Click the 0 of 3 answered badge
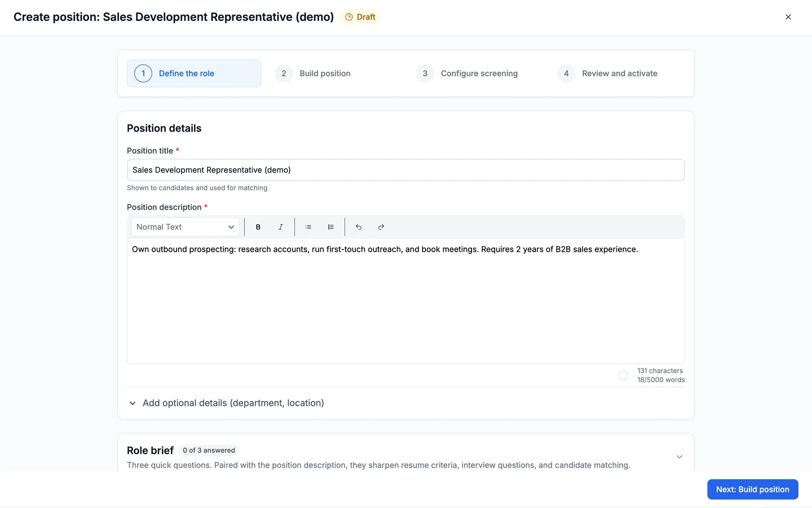 pyautogui.click(x=209, y=450)
